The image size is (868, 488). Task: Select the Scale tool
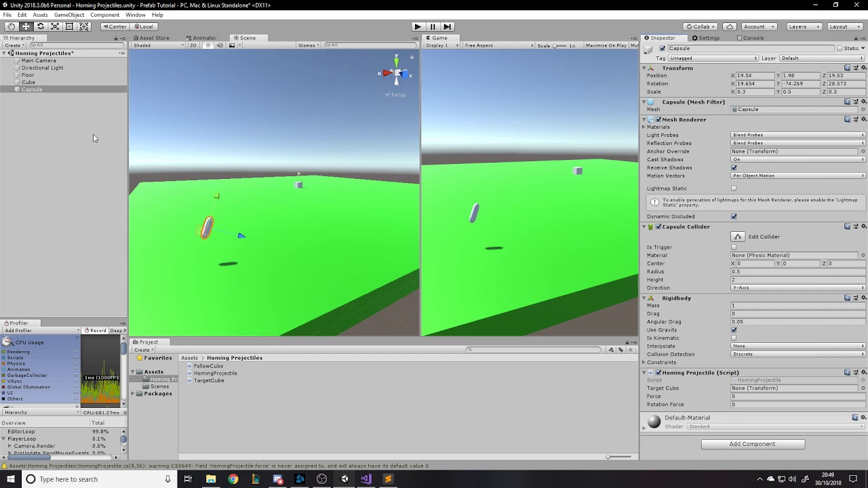coord(55,26)
